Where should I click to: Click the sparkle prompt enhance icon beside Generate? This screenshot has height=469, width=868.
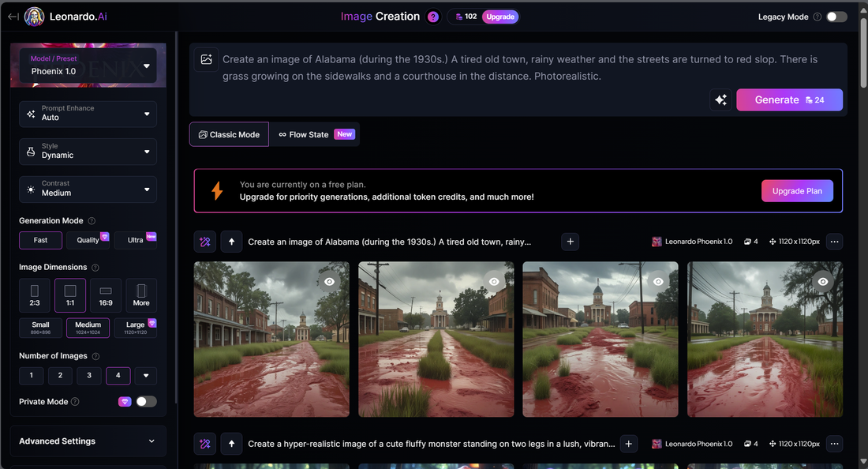point(720,100)
